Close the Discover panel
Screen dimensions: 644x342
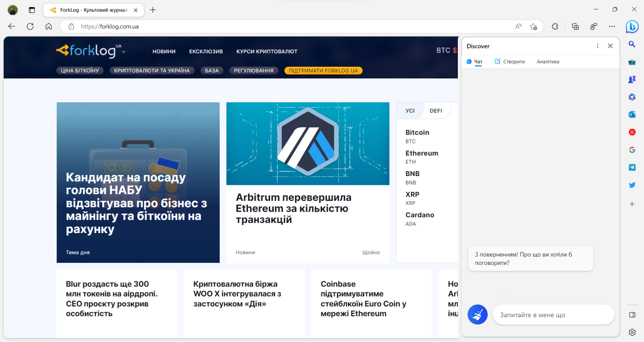[x=610, y=46]
